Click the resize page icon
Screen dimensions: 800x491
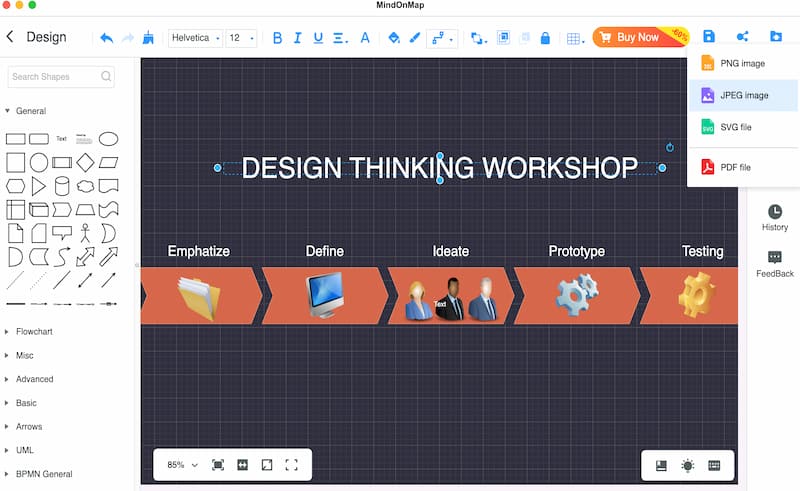click(x=267, y=465)
